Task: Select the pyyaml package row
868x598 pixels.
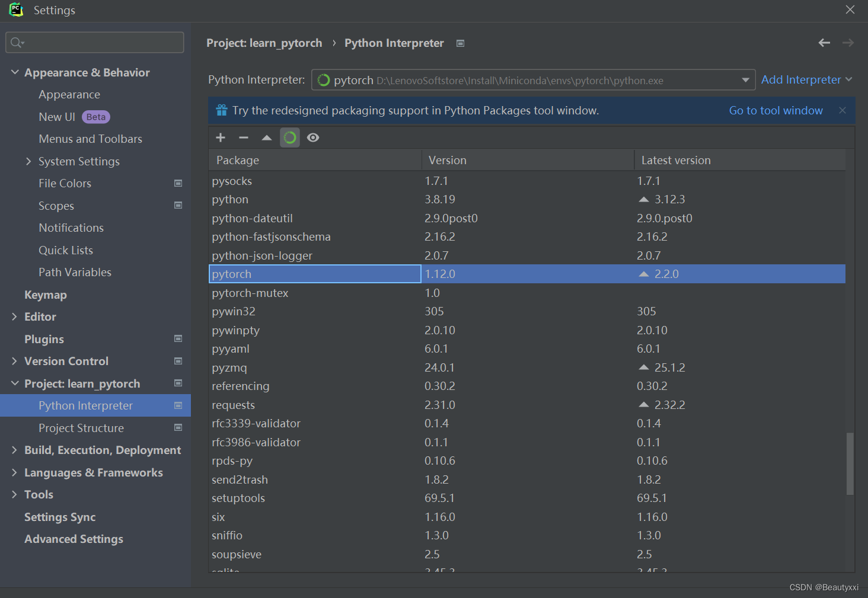Action: point(527,348)
